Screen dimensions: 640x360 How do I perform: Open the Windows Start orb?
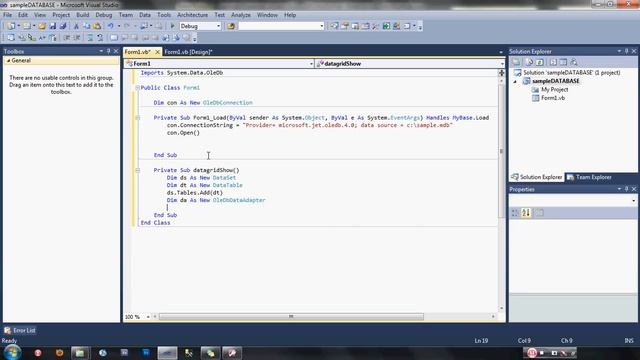(12, 352)
